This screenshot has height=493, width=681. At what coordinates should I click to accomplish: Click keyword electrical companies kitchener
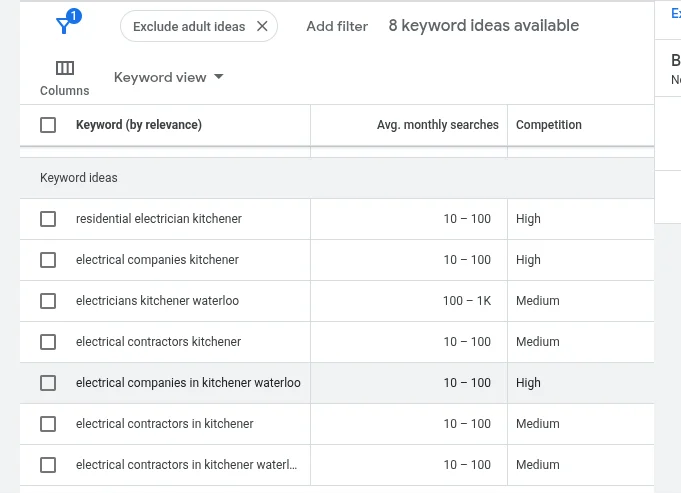[157, 260]
